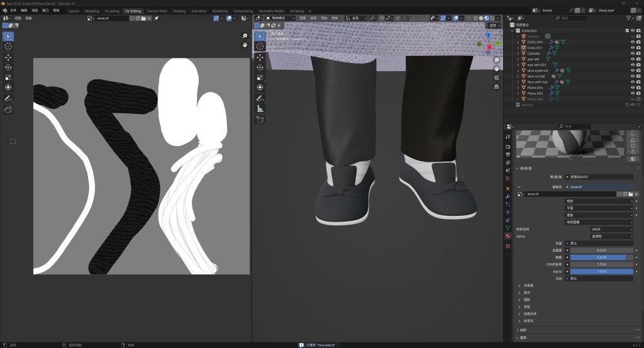Click the roughness slider showing 0.878
This screenshot has width=644, height=348.
tap(601, 257)
